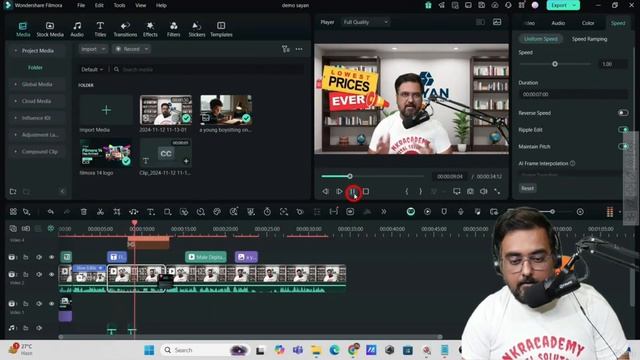Screen dimensions: 640x360
Task: Open the Stock Media panel
Action: click(50, 29)
